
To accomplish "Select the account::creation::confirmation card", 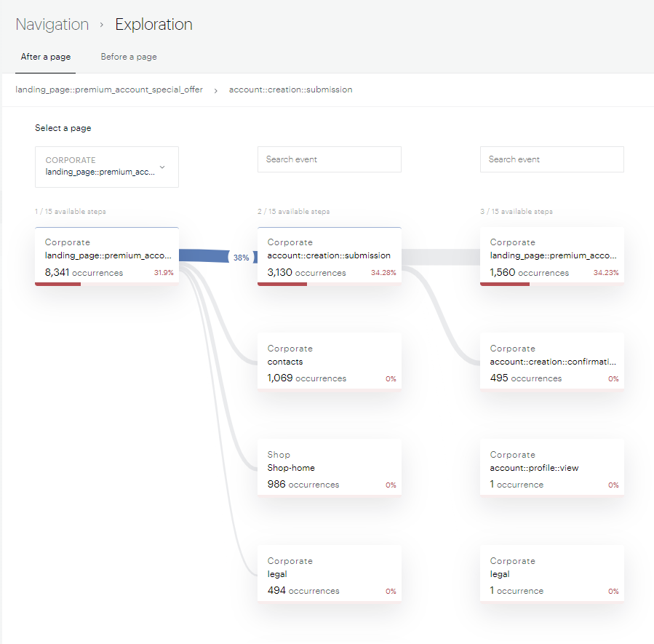I will pos(551,362).
